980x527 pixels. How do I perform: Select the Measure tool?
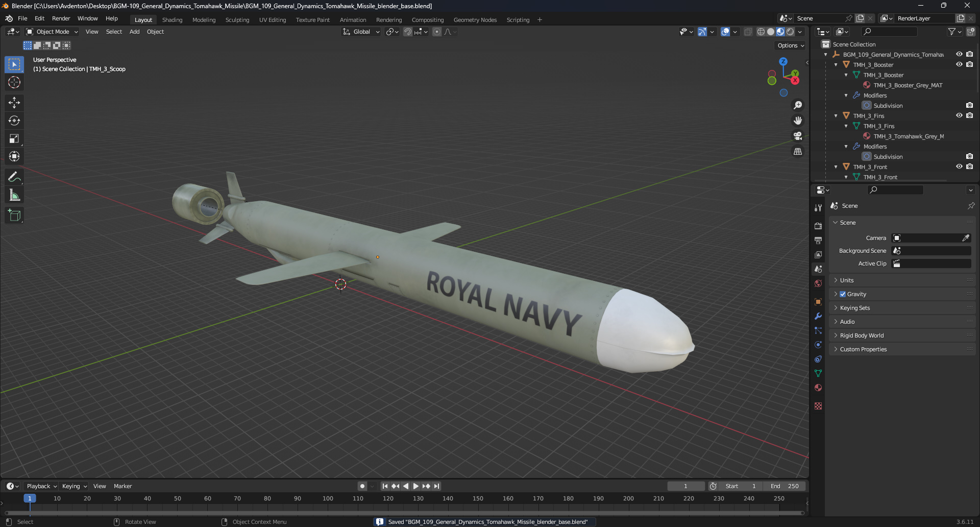pos(14,195)
